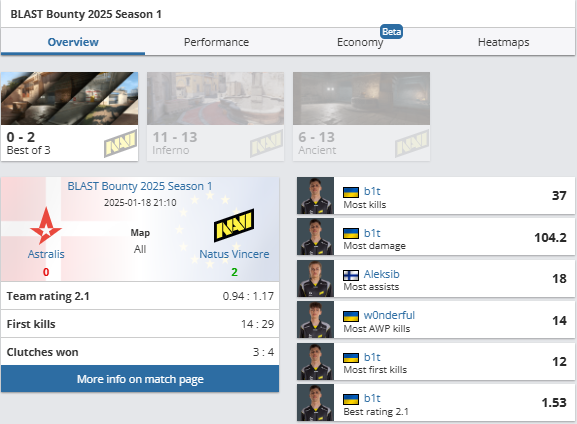This screenshot has width=577, height=424.
Task: Open the Natus Vincere team link
Action: pyautogui.click(x=234, y=254)
